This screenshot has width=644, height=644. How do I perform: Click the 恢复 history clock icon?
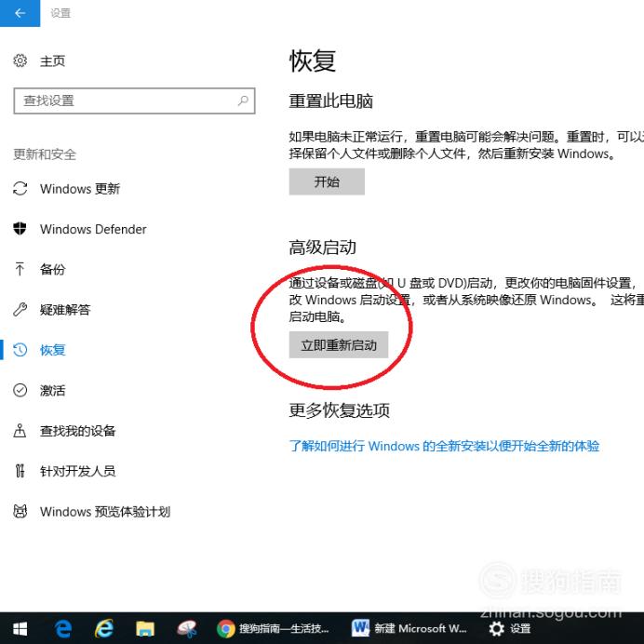(20, 350)
